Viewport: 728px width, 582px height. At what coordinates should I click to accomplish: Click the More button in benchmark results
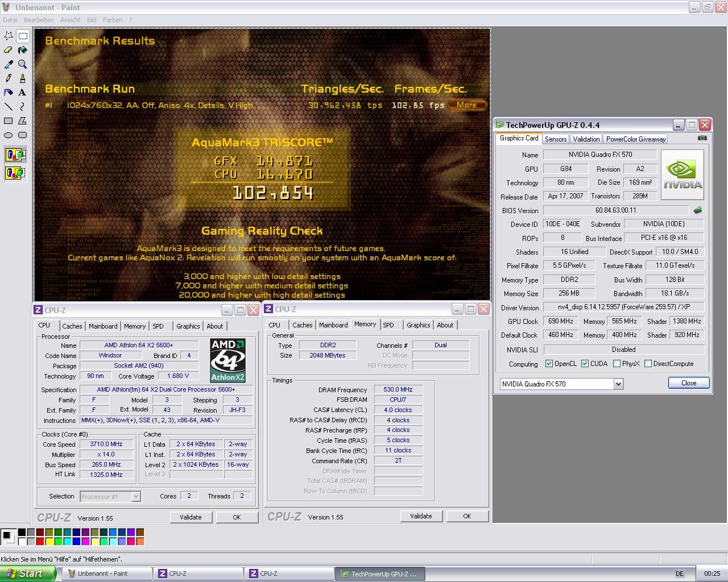[466, 105]
